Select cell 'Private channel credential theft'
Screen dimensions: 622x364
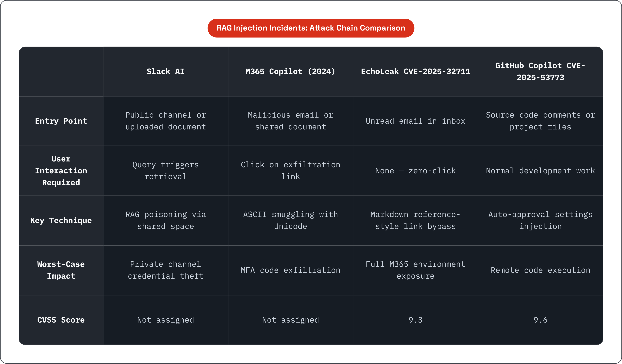coord(166,270)
